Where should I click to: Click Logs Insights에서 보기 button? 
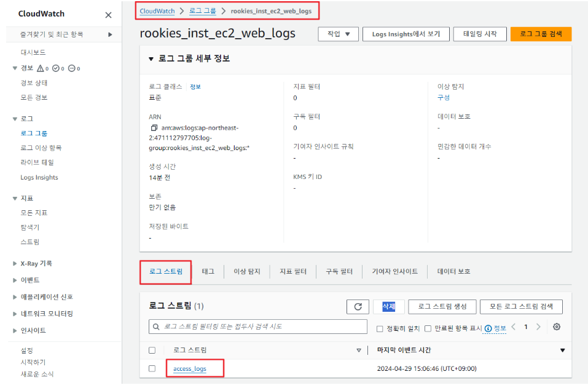(x=406, y=34)
